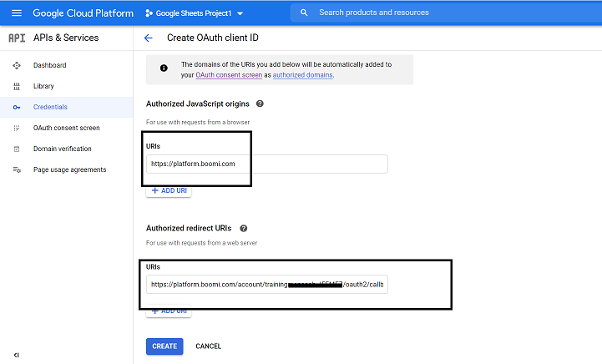Open the Google Sheets Project1 project selector

[x=194, y=13]
